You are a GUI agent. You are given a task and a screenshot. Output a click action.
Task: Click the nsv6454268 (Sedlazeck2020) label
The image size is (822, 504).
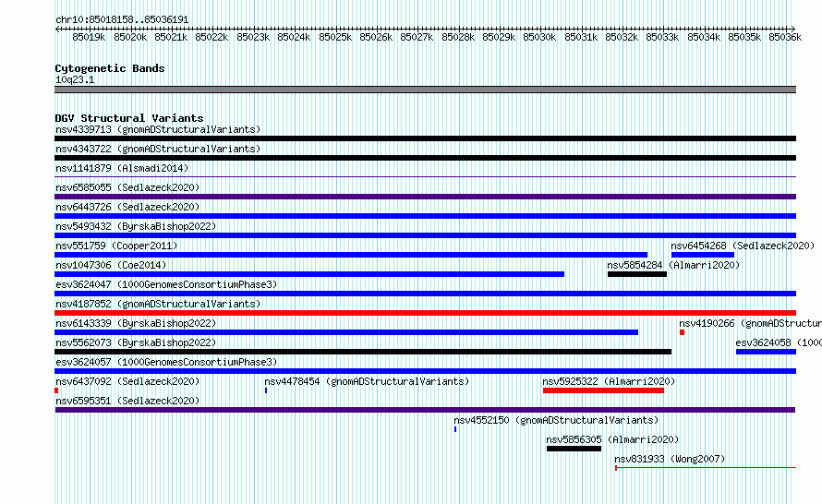pos(743,246)
